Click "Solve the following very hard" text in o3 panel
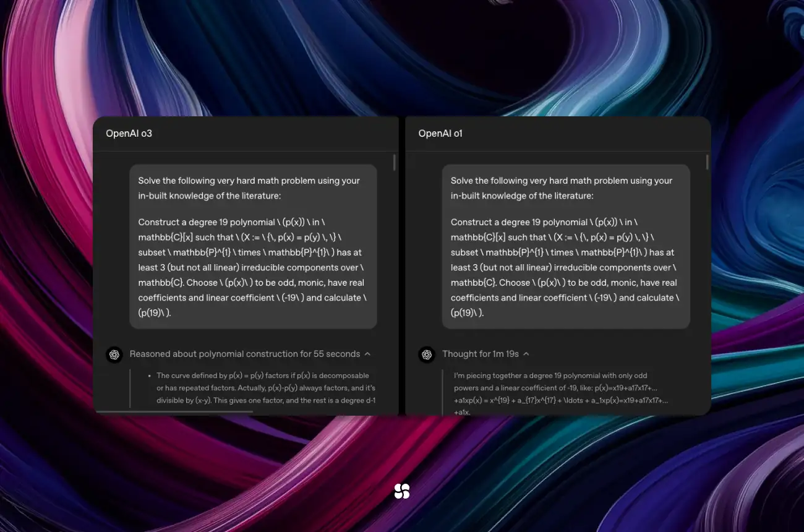The height and width of the screenshot is (532, 804). pos(249,188)
